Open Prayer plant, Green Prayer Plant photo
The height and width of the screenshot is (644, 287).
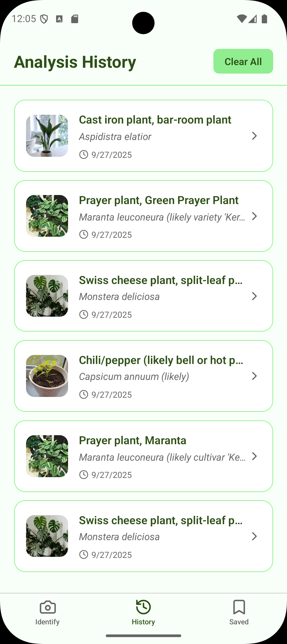coord(47,216)
